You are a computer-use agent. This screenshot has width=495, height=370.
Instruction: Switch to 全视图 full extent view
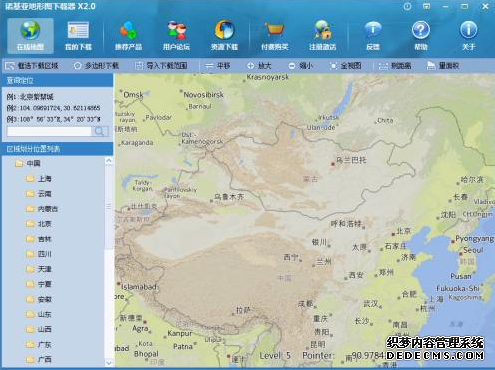point(345,66)
